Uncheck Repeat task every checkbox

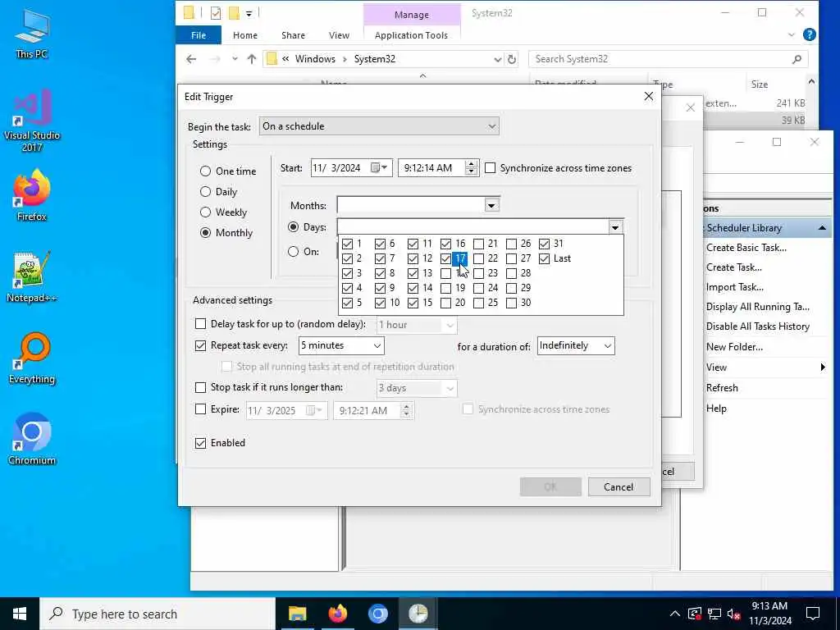(200, 345)
